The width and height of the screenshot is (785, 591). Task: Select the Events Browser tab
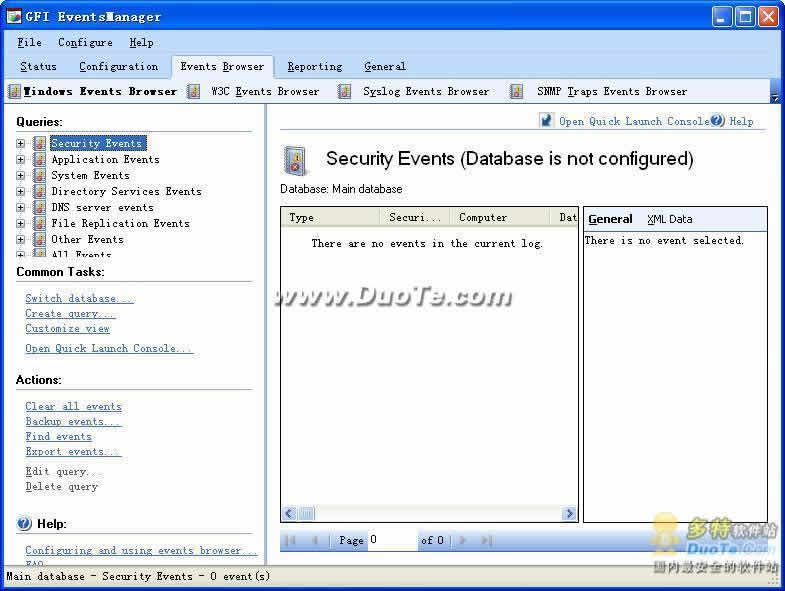[222, 67]
